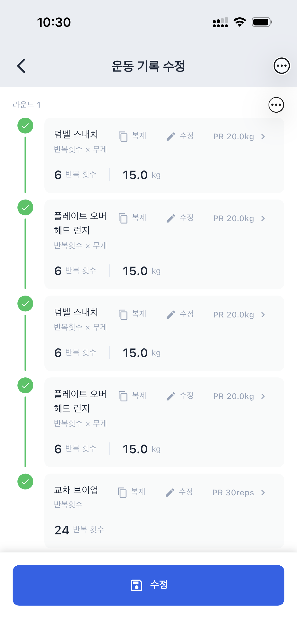Toggle completion check for 교차 브이업
Image resolution: width=297 pixels, height=644 pixels.
click(25, 481)
